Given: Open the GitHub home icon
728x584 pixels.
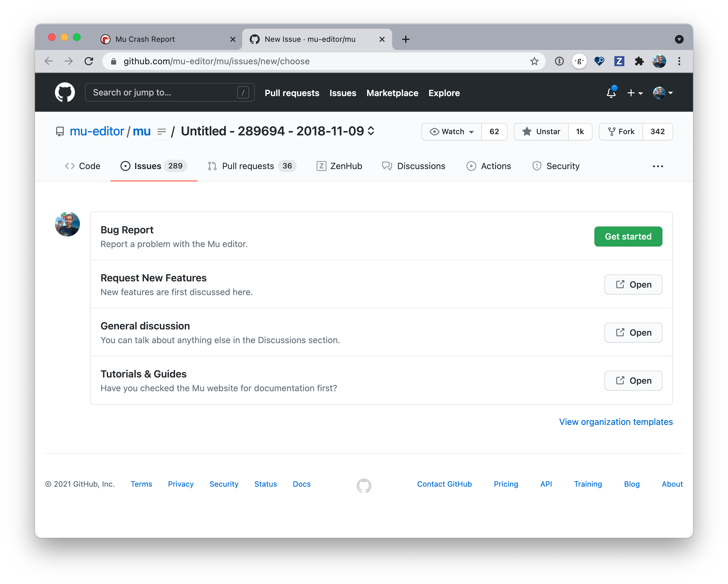Looking at the screenshot, I should tap(65, 92).
